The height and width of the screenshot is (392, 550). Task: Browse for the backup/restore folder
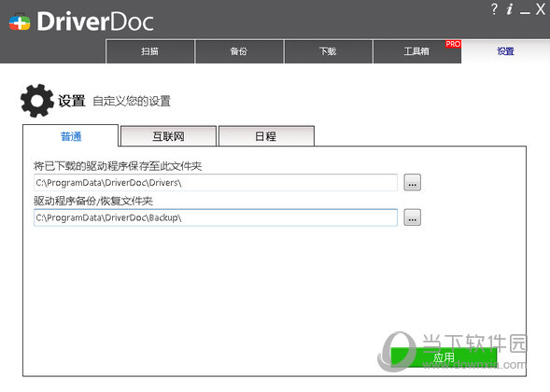pos(412,217)
